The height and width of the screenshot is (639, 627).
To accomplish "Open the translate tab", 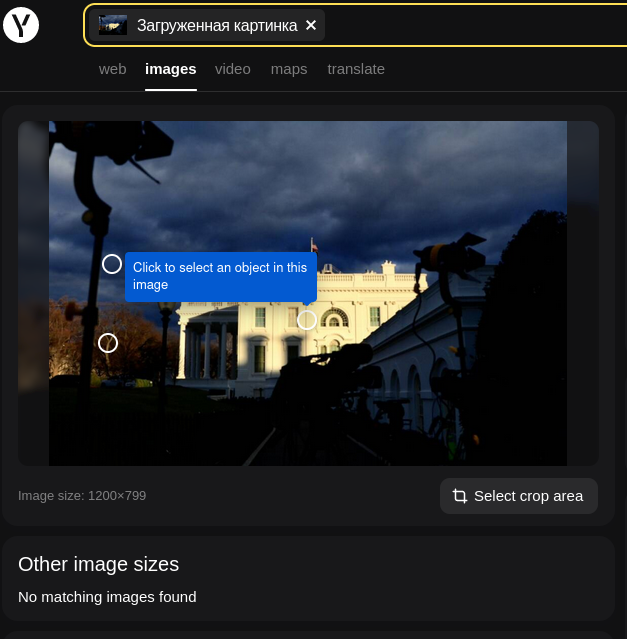I will point(356,69).
